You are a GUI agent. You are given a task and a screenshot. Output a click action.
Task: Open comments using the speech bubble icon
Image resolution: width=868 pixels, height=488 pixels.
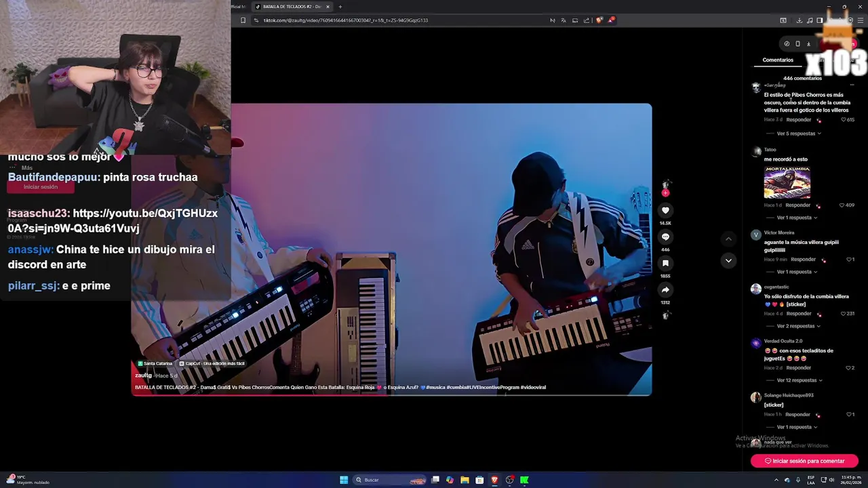coord(665,237)
